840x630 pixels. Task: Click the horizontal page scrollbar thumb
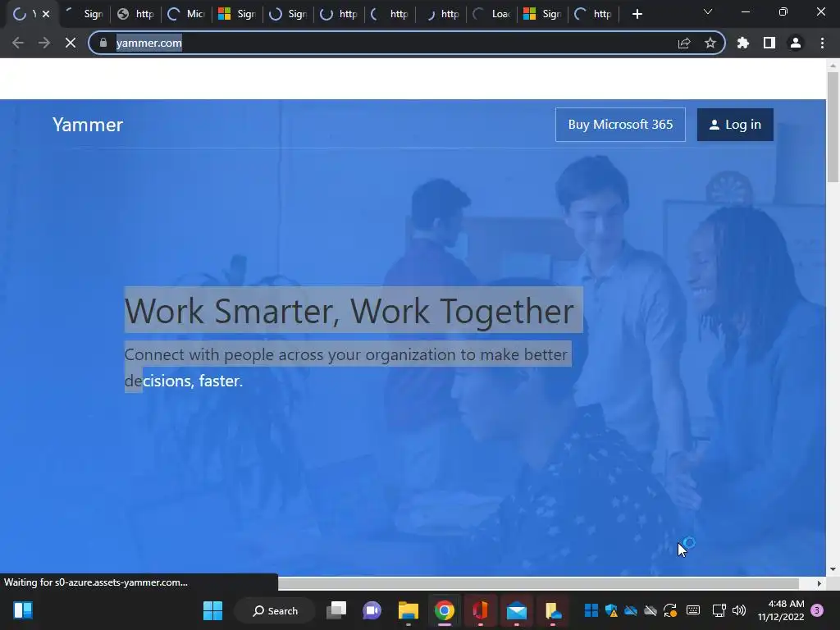(x=538, y=583)
